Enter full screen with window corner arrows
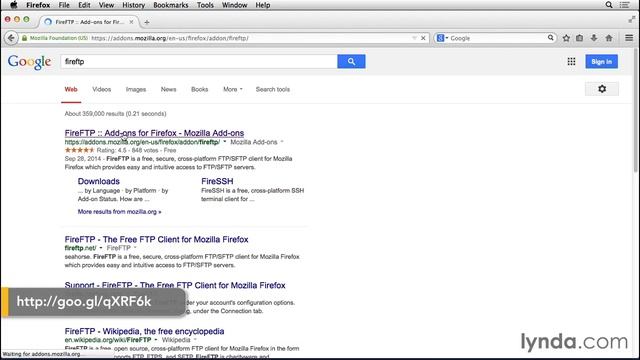The height and width of the screenshot is (360, 640). tap(632, 19)
